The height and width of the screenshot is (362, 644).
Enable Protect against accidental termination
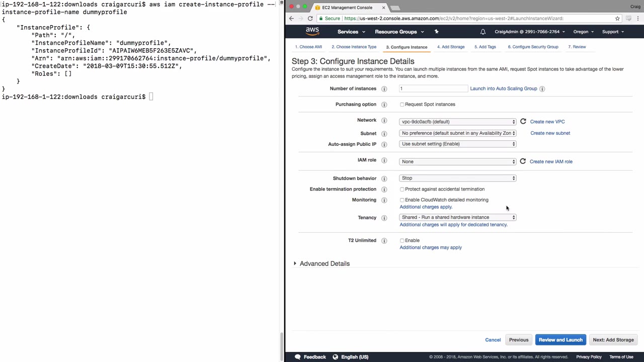pyautogui.click(x=402, y=190)
